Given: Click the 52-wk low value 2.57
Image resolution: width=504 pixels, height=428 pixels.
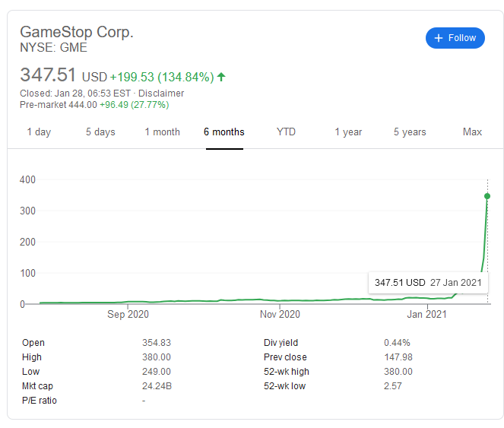Looking at the screenshot, I should point(393,386).
